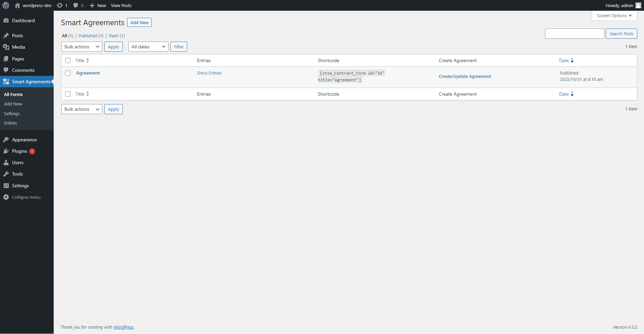Click the Settings sliders icon
Image resolution: width=644 pixels, height=334 pixels.
(x=6, y=186)
